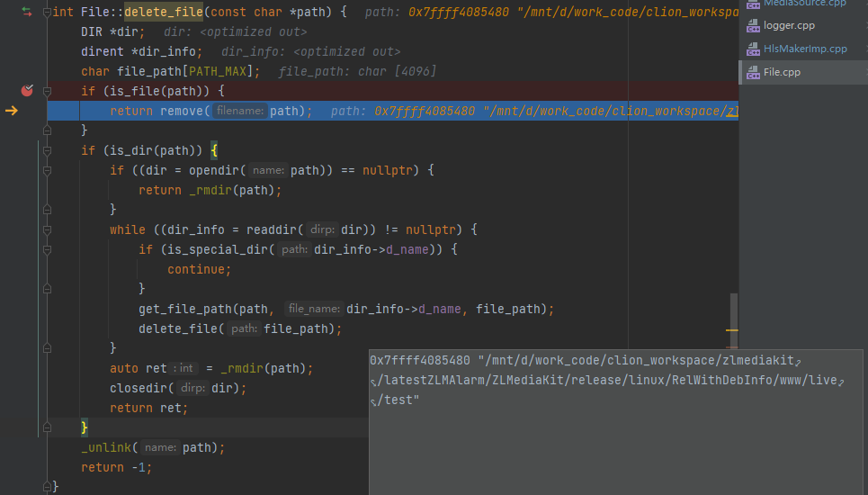Open the logger.cpp file

click(789, 25)
